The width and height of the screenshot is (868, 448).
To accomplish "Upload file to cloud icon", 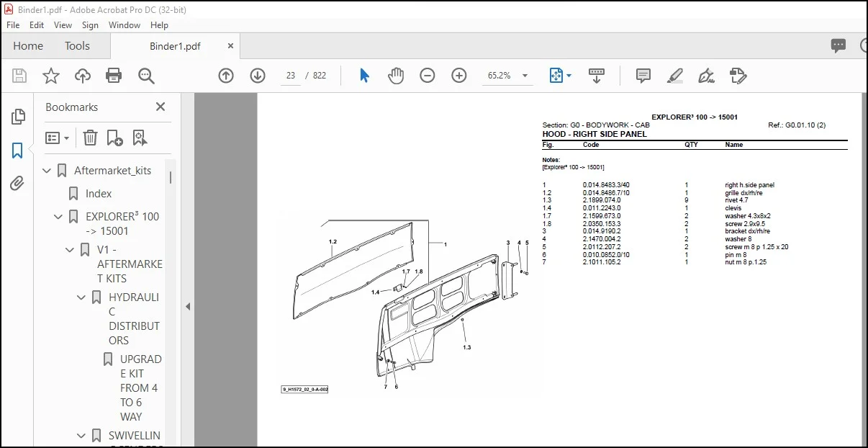I will click(x=83, y=76).
